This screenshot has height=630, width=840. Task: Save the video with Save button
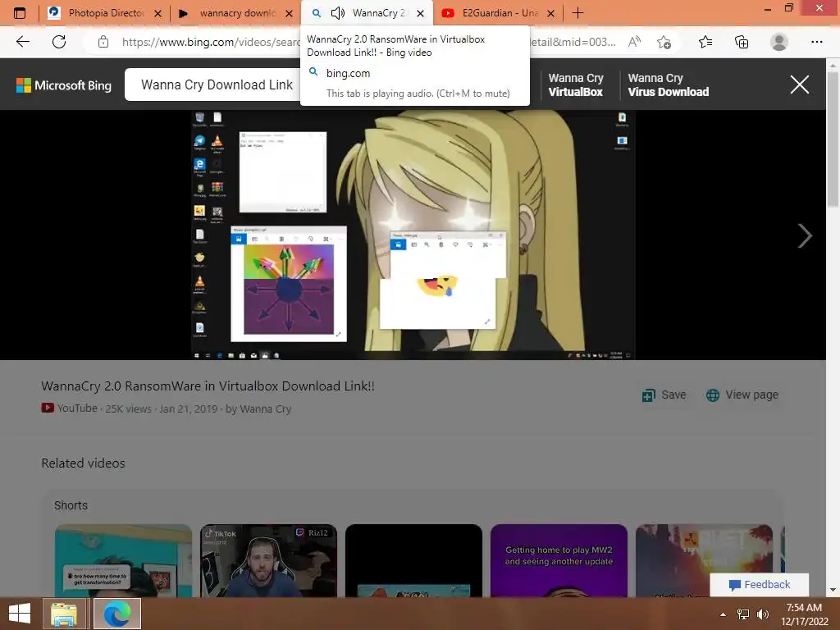pos(664,395)
